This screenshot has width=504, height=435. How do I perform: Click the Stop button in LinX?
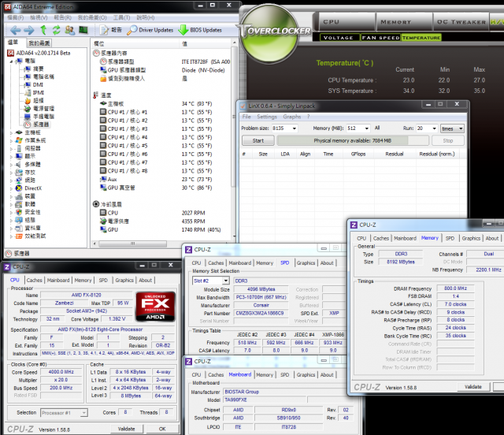tap(448, 140)
